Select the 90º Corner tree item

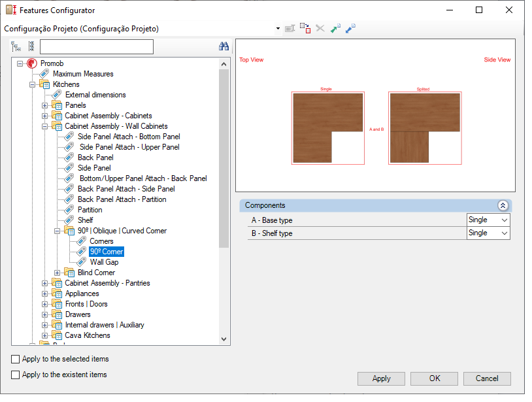107,252
